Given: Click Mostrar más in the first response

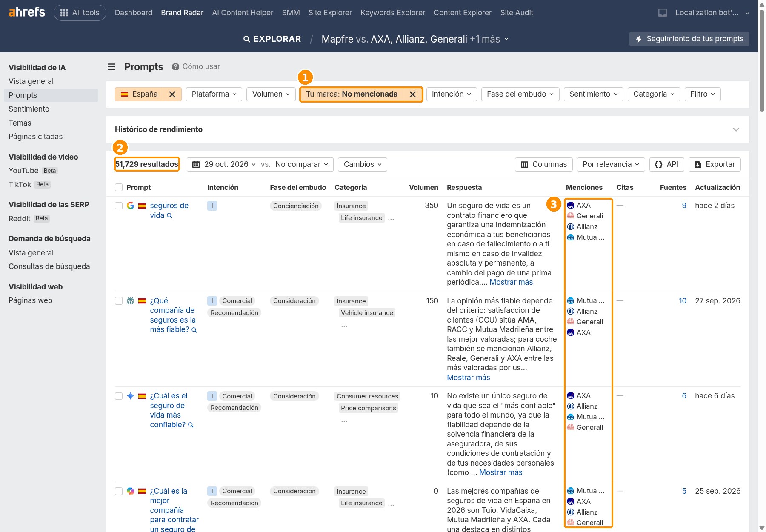Looking at the screenshot, I should click(x=511, y=283).
